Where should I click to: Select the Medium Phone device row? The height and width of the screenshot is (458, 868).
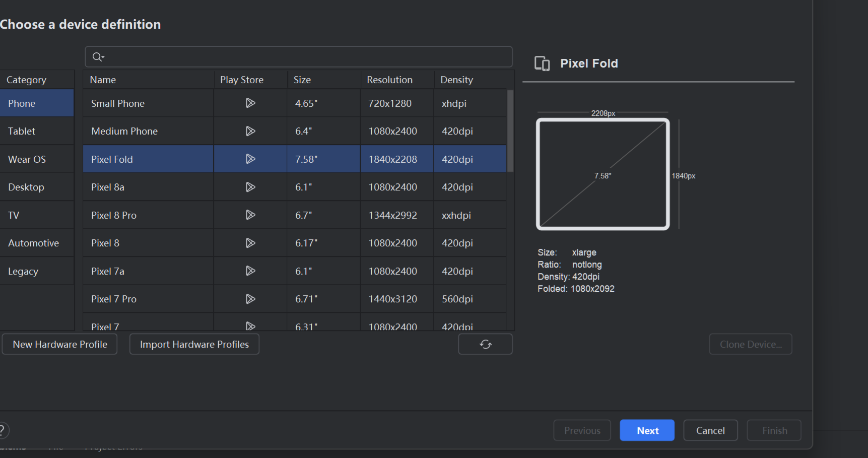[x=295, y=131]
